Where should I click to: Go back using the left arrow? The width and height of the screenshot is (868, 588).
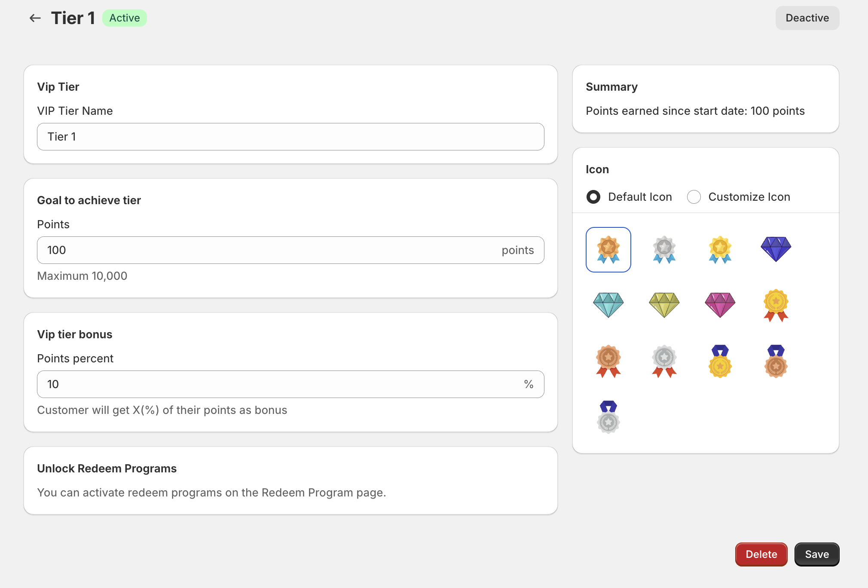pyautogui.click(x=35, y=18)
